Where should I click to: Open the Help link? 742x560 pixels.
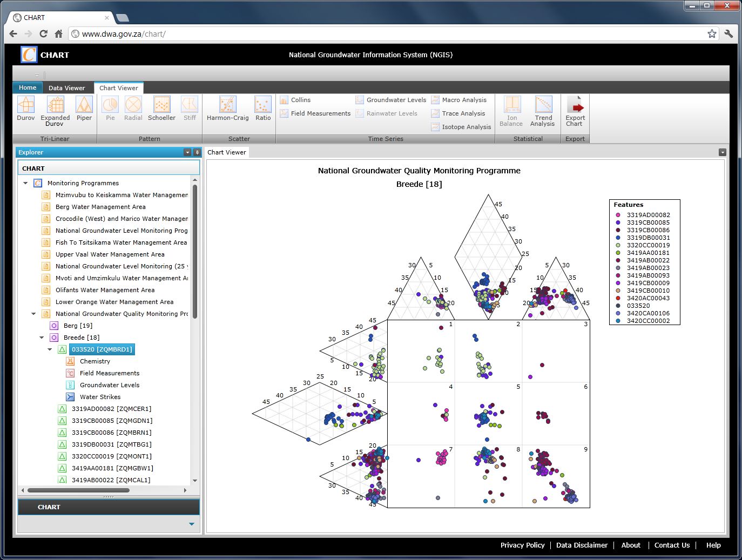(x=713, y=545)
